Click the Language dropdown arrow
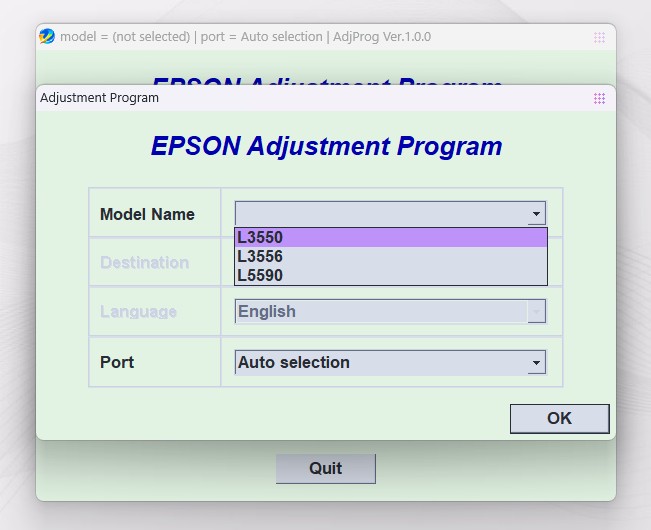Viewport: 651px width, 530px height. click(537, 312)
